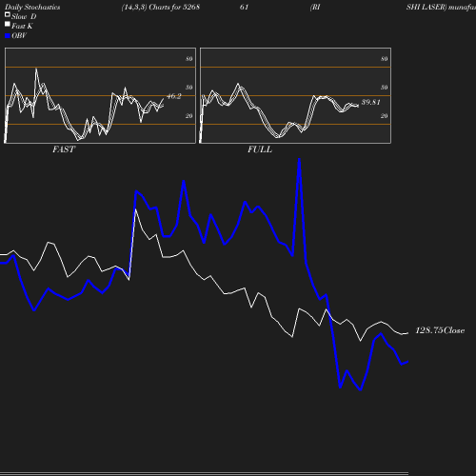
Task: Click the 'SHI LASER) munafa' title text
Action: [x=441, y=7]
